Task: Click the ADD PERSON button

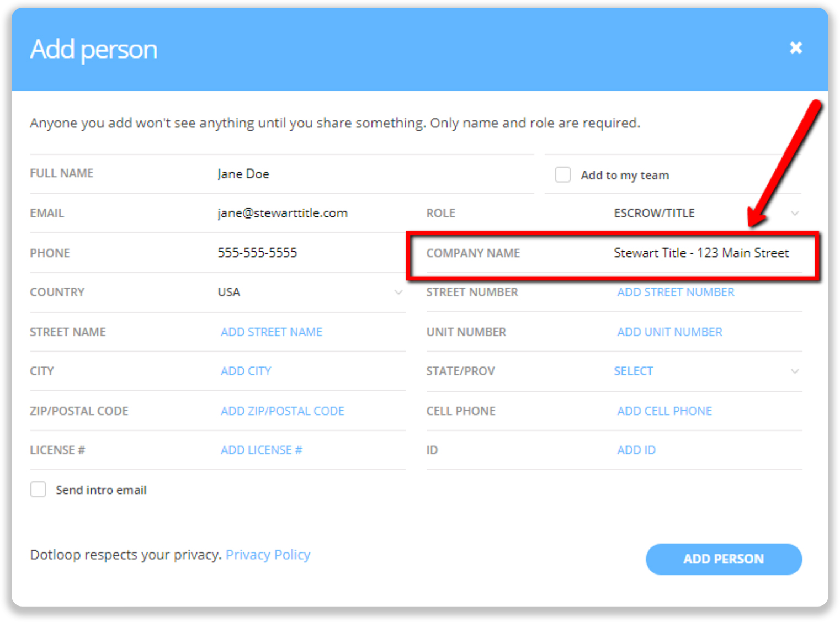Action: tap(724, 559)
